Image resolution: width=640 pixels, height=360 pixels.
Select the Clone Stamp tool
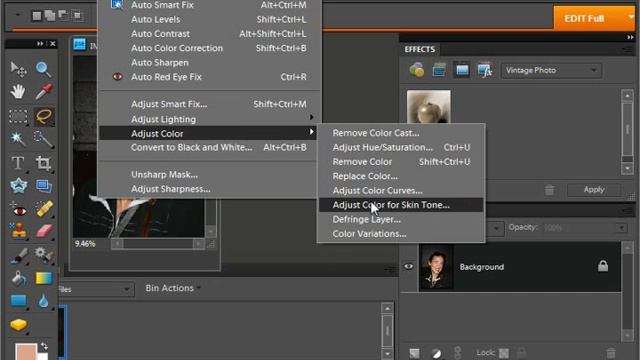click(x=18, y=231)
